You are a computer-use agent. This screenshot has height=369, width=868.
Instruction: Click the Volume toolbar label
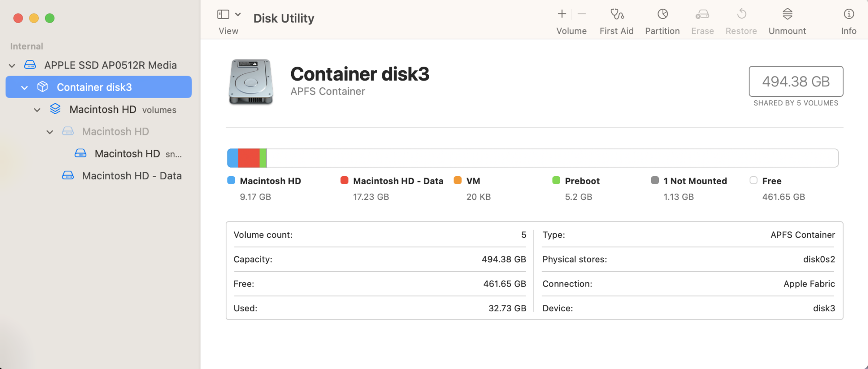(572, 31)
